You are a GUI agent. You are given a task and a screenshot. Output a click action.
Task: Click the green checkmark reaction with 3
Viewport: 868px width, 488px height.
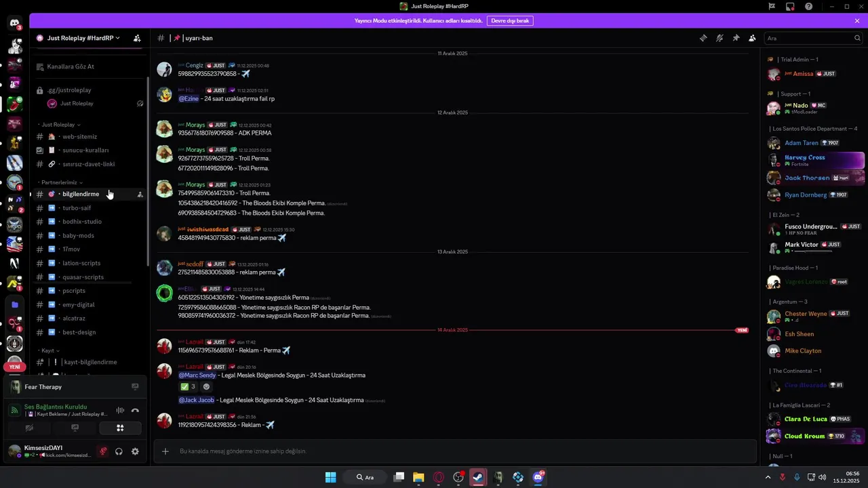[x=188, y=387]
